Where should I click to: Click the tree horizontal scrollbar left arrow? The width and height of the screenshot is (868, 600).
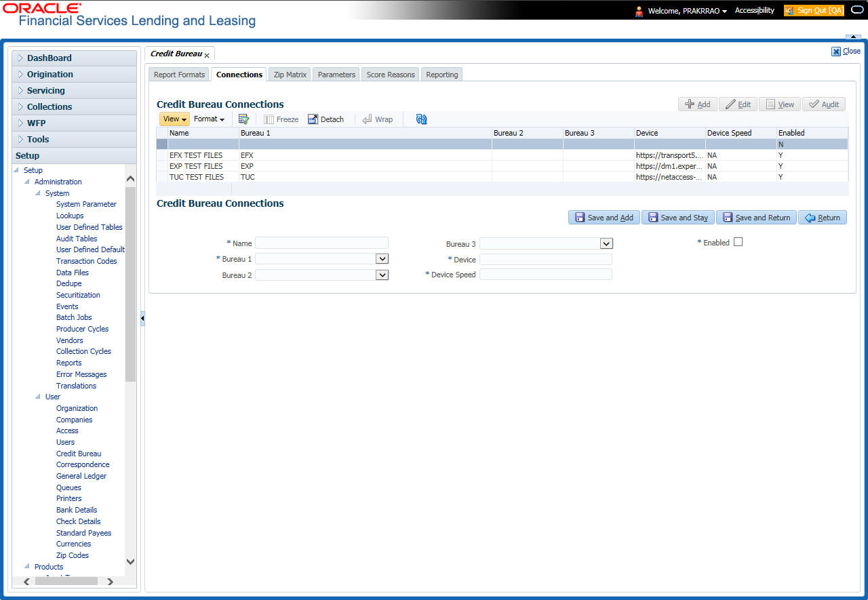27,582
